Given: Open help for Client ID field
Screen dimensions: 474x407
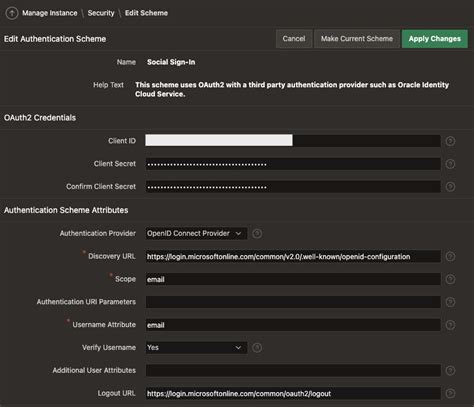Looking at the screenshot, I should pyautogui.click(x=450, y=141).
